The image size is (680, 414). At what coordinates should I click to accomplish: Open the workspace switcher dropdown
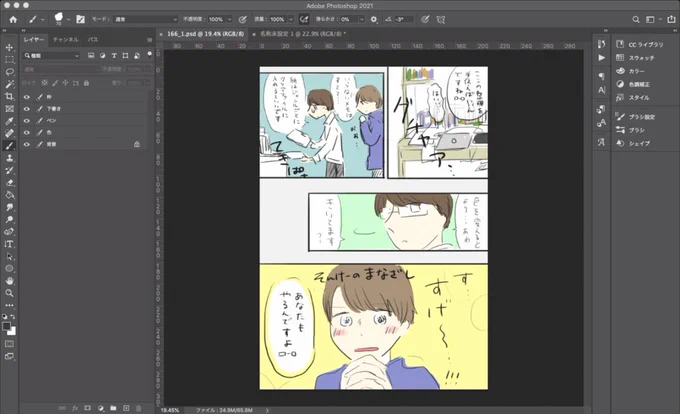point(653,20)
